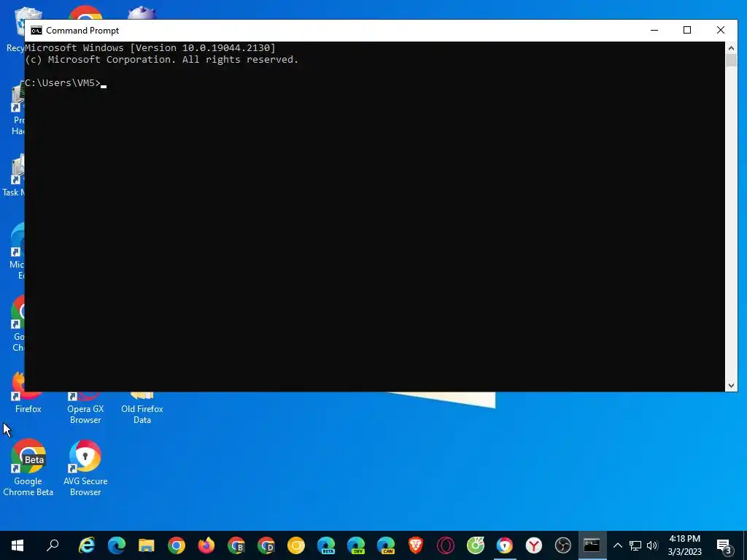Show hidden system tray icons
Screen dimensions: 747x560
(617, 545)
